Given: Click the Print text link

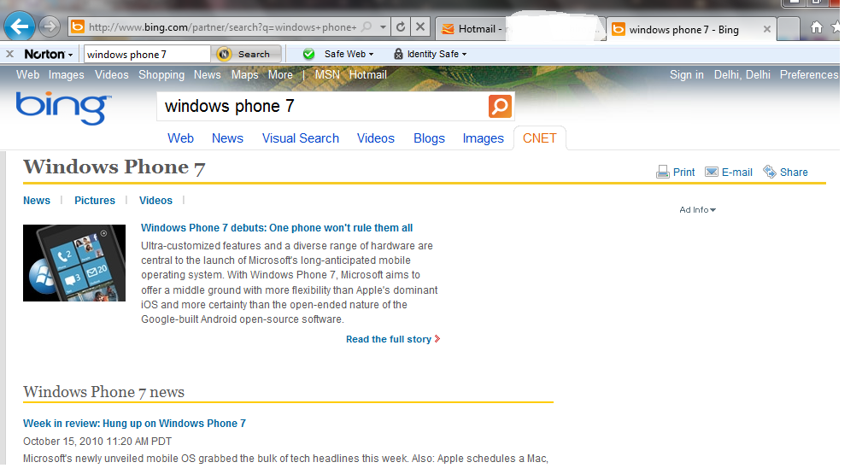Looking at the screenshot, I should click(x=683, y=172).
